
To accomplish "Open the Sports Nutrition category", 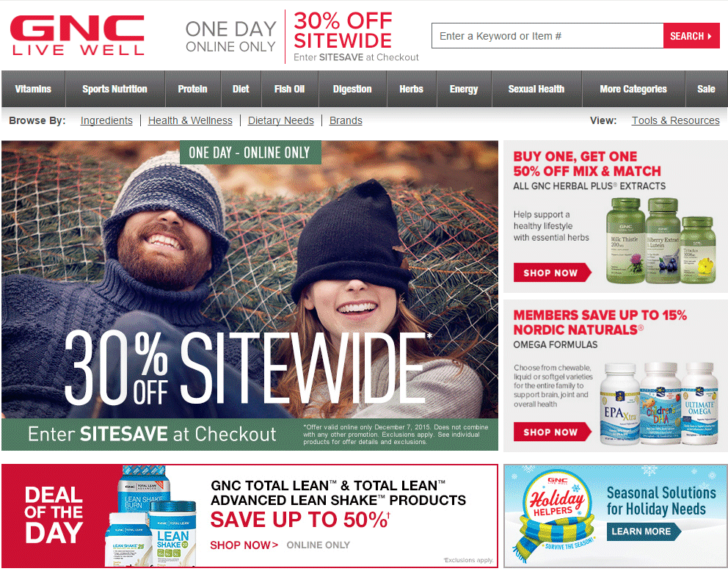I will coord(114,89).
